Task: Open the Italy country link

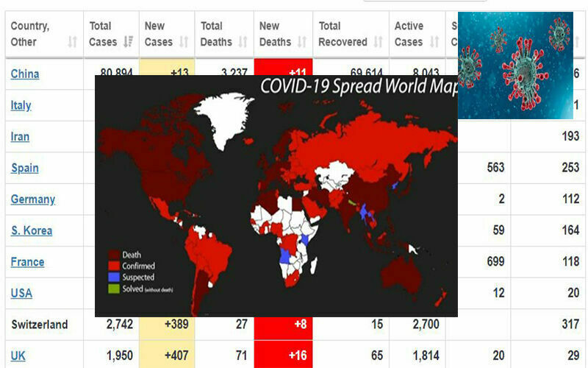Action: click(x=21, y=105)
